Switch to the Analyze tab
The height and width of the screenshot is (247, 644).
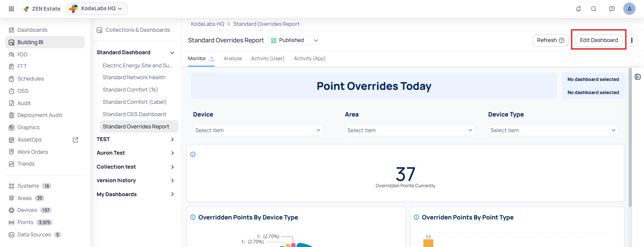[233, 58]
